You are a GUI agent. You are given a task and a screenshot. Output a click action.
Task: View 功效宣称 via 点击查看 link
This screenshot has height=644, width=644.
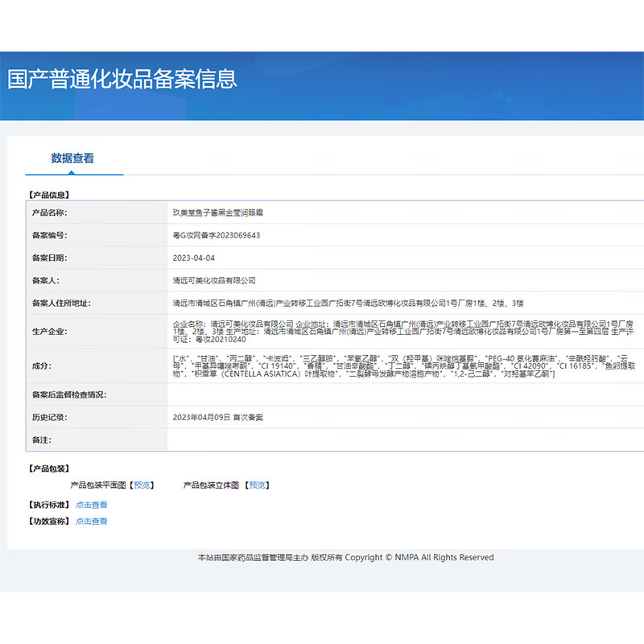tap(92, 521)
